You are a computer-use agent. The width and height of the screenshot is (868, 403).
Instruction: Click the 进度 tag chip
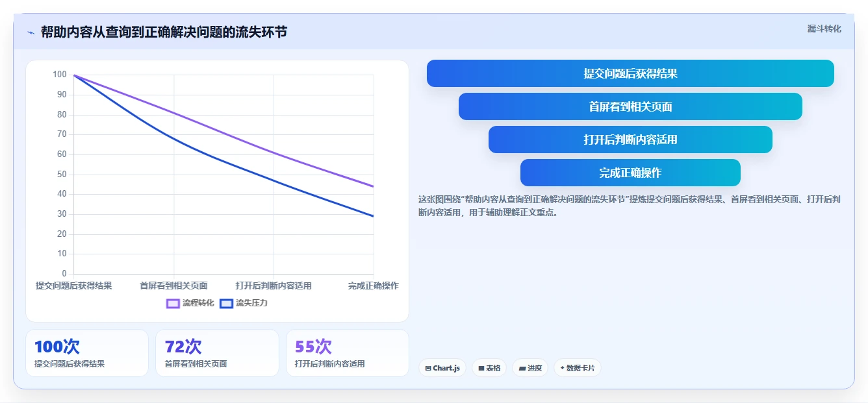tap(530, 368)
